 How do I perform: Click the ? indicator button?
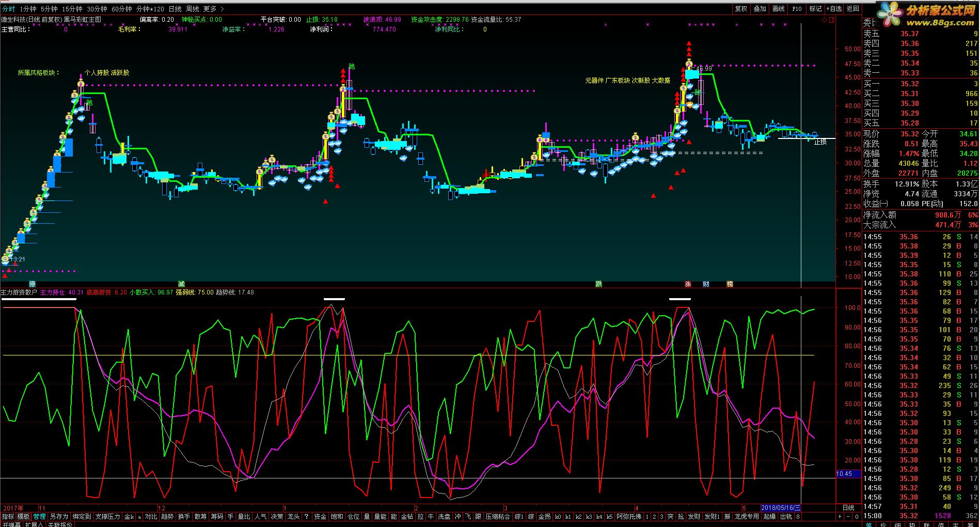(x=306, y=517)
